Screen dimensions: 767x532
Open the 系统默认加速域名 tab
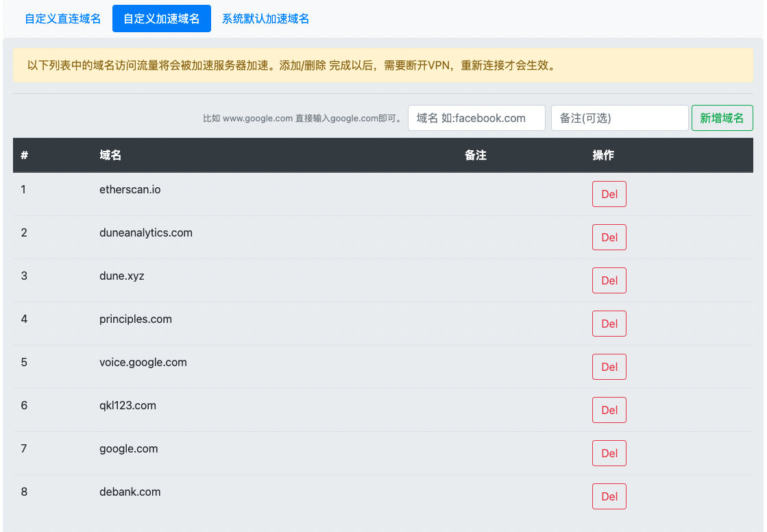(x=265, y=19)
